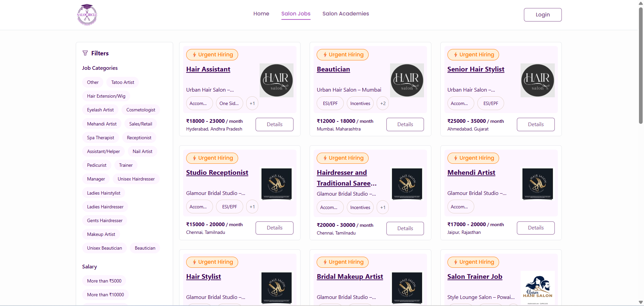
Task: Click the Filters funnel icon
Action: click(85, 53)
